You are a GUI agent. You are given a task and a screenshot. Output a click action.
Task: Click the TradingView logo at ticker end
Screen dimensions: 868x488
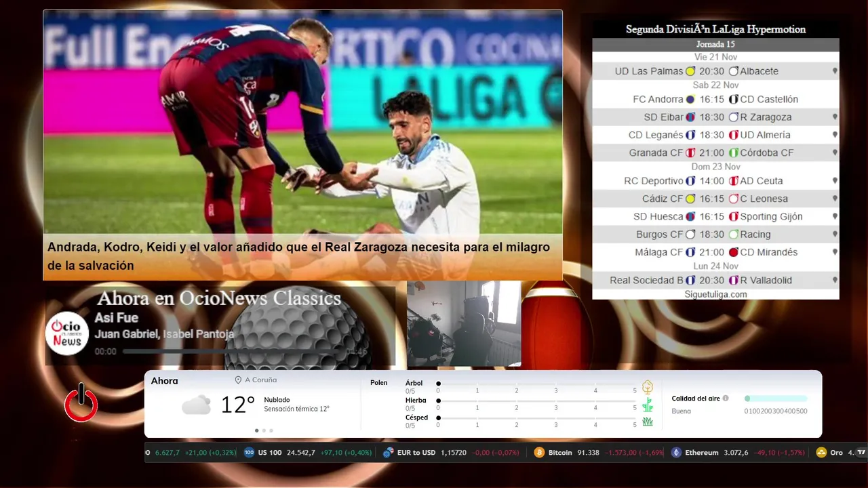coord(862,452)
